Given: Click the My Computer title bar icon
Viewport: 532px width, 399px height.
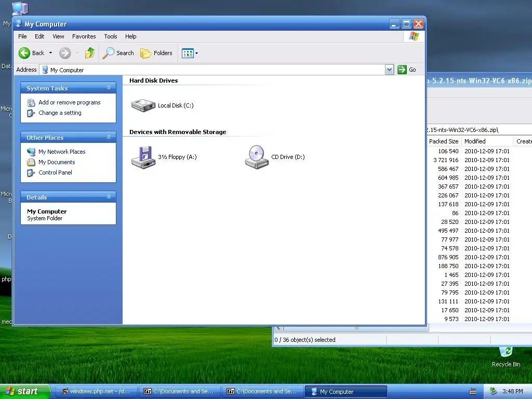Looking at the screenshot, I should pos(19,24).
